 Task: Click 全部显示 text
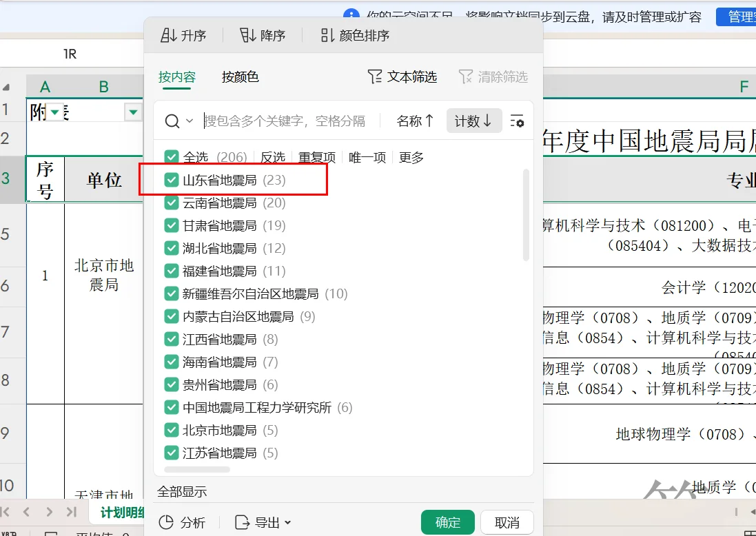pyautogui.click(x=182, y=492)
